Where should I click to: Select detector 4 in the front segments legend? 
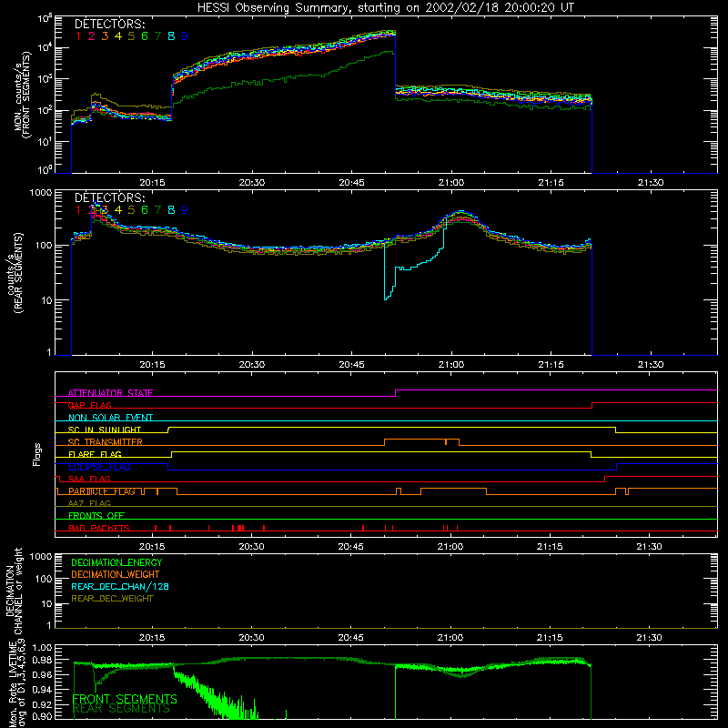tap(118, 36)
